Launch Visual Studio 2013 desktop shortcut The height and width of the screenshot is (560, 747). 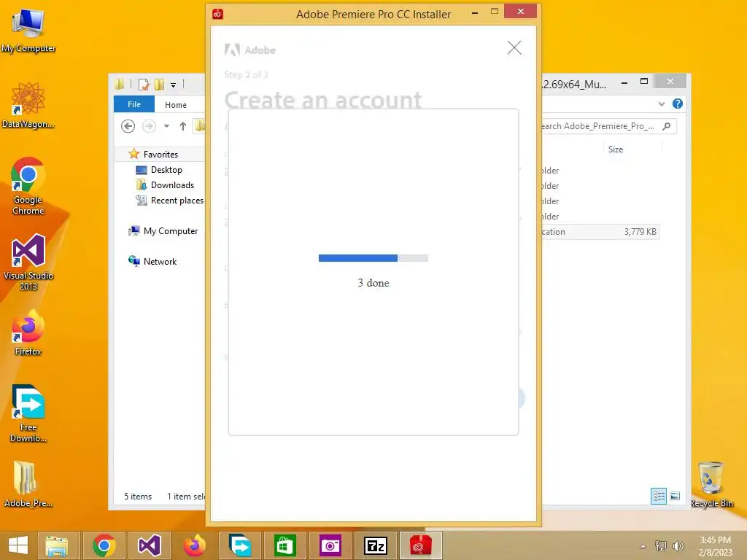(x=28, y=262)
